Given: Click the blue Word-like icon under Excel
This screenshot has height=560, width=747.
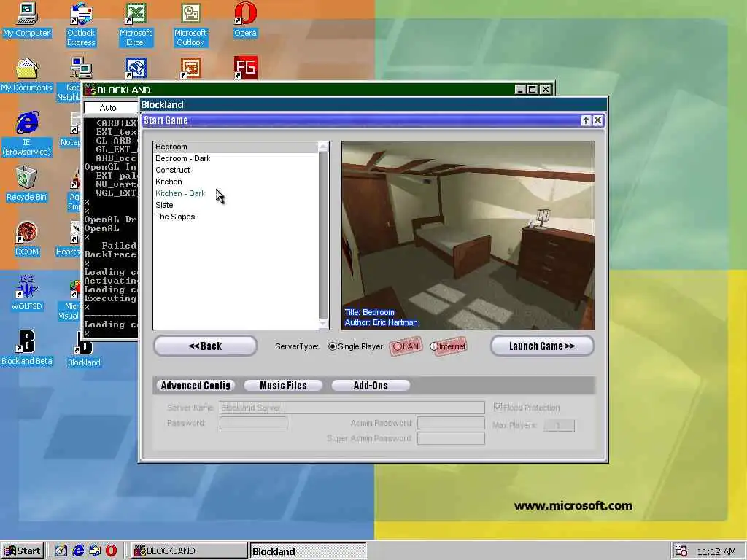Looking at the screenshot, I should coord(136,68).
